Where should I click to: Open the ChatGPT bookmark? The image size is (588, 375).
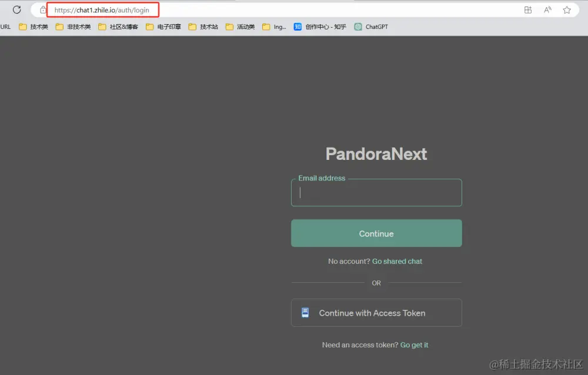371,26
